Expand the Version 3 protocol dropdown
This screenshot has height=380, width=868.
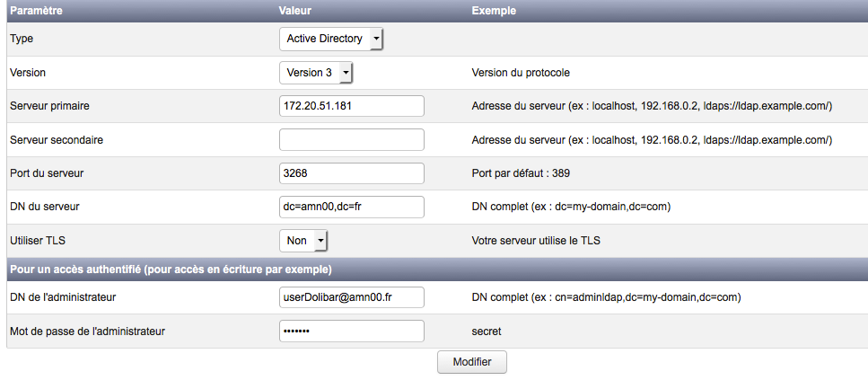coord(316,72)
